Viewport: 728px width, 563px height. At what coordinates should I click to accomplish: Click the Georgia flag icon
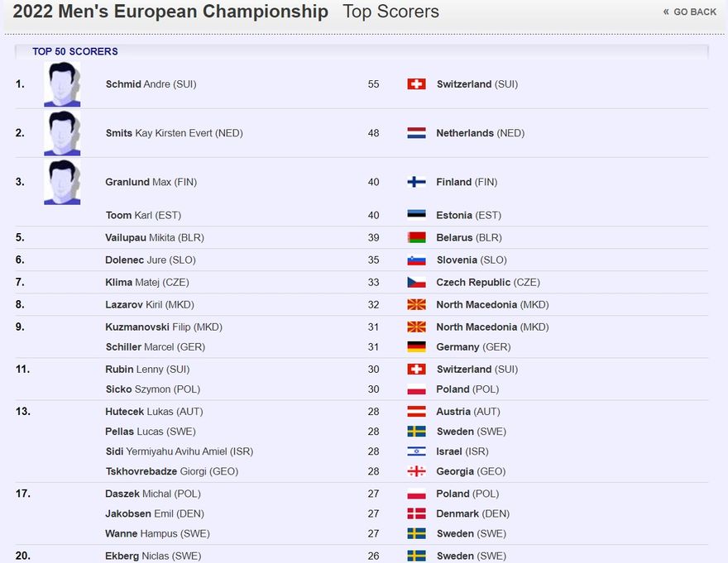click(x=416, y=471)
